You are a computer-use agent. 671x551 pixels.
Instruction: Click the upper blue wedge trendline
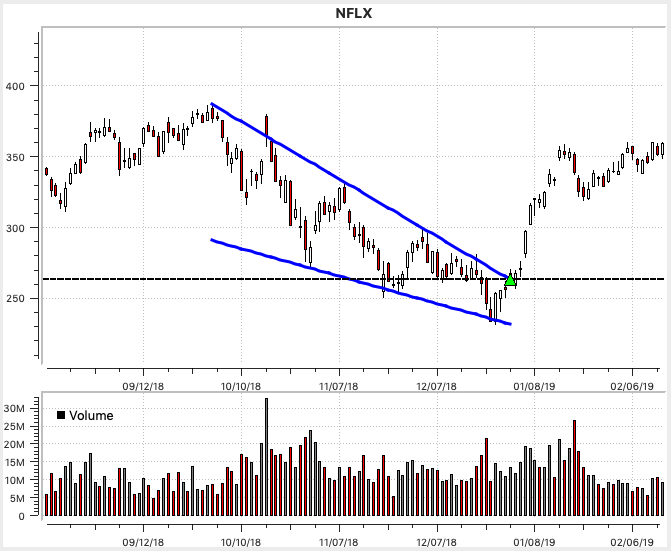pyautogui.click(x=359, y=191)
